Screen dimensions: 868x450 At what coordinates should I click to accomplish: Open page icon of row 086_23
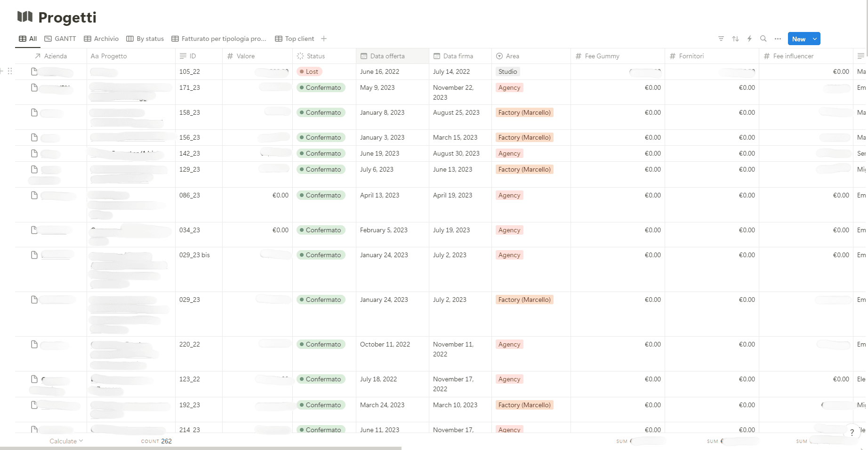coord(34,195)
